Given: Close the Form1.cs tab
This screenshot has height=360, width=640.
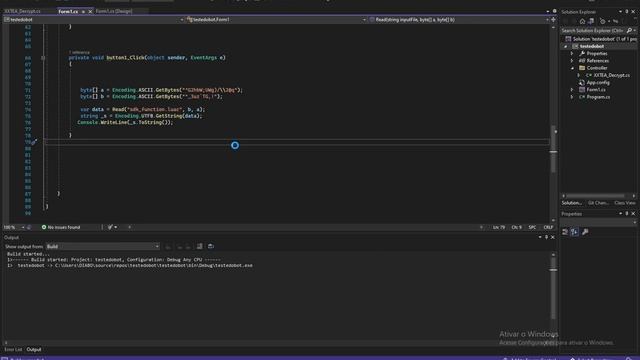Looking at the screenshot, I should (90, 12).
